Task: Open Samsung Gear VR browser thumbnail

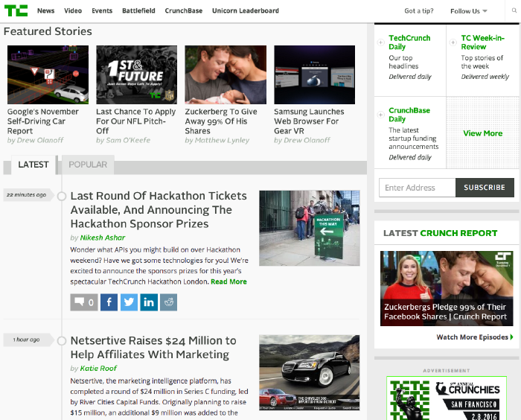Action: pos(315,74)
